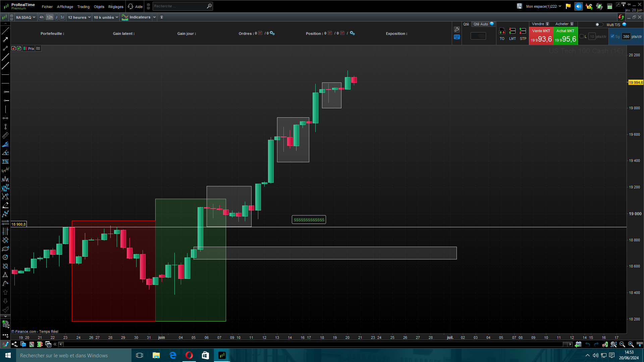The width and height of the screenshot is (644, 362).
Task: Click the blue keyboard icon
Action: coord(457,37)
